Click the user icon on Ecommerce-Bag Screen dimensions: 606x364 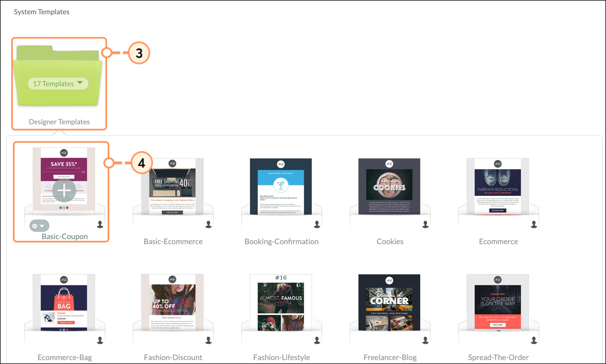click(x=100, y=340)
